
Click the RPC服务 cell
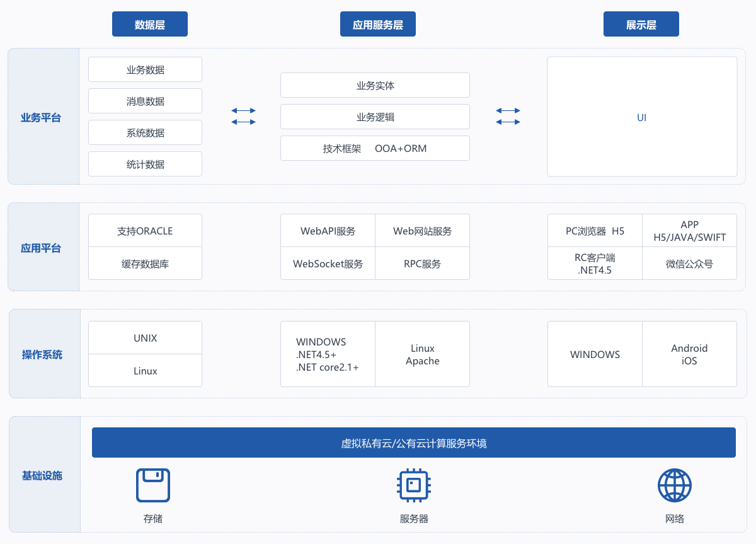423,263
